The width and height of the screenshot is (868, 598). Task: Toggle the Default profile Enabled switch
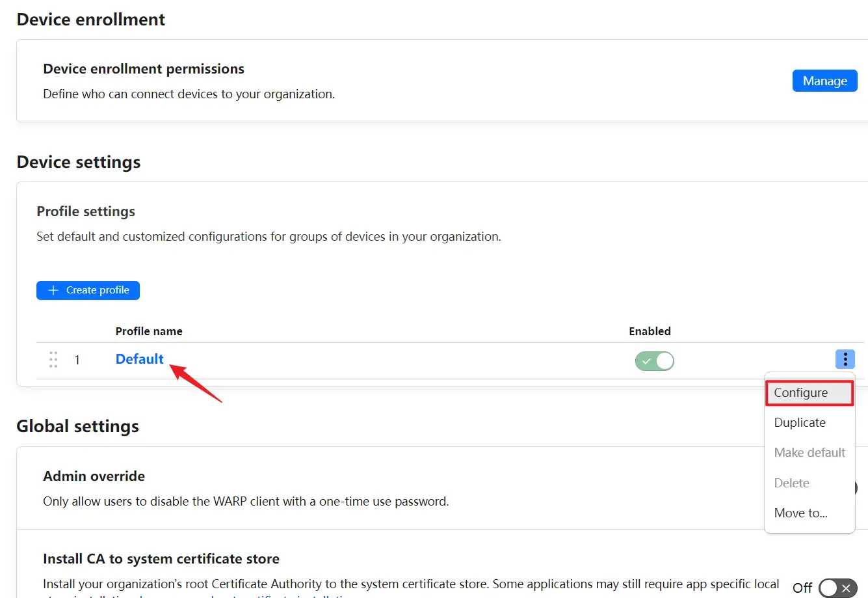pyautogui.click(x=654, y=360)
